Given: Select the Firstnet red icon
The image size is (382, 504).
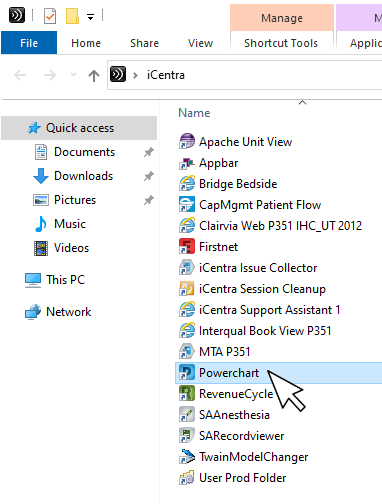Looking at the screenshot, I should click(x=187, y=247).
